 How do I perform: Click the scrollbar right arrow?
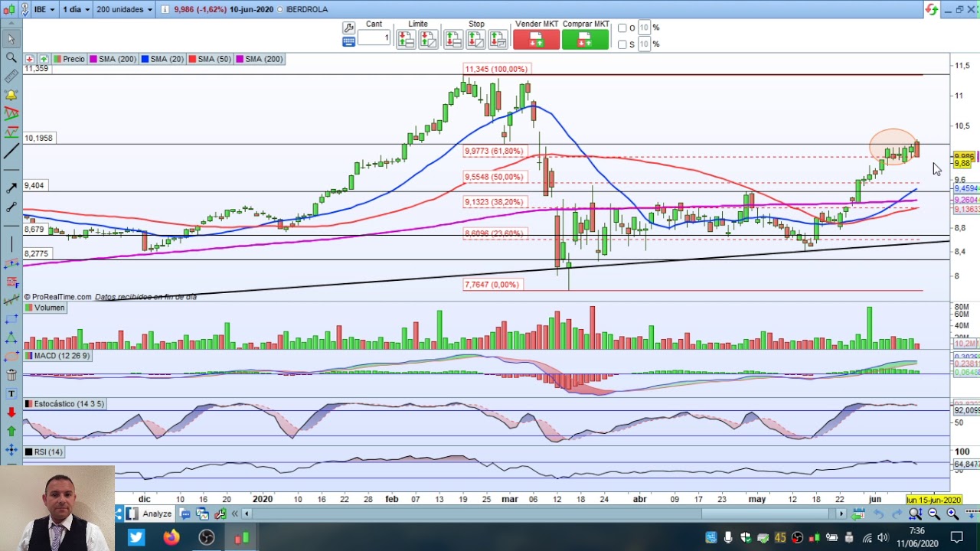[841, 514]
